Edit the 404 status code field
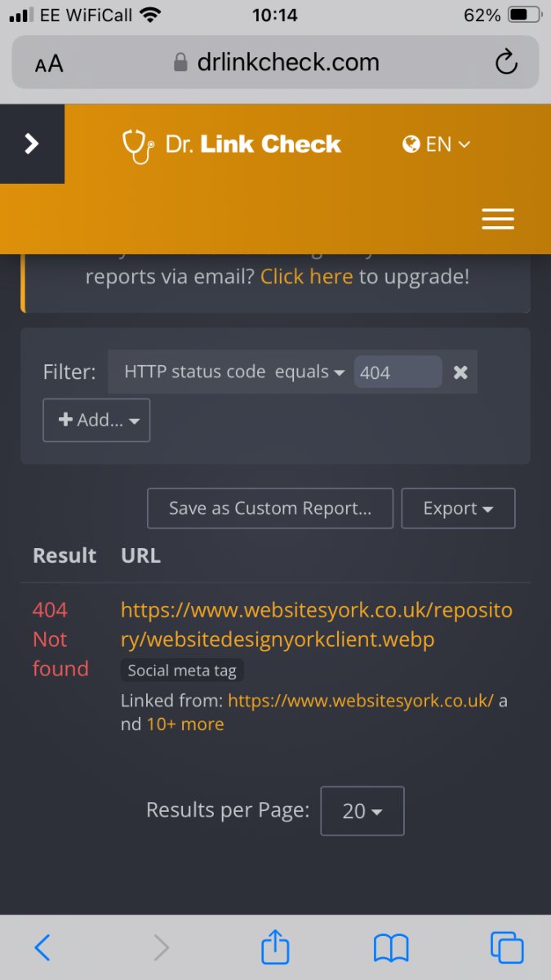 pyautogui.click(x=398, y=372)
